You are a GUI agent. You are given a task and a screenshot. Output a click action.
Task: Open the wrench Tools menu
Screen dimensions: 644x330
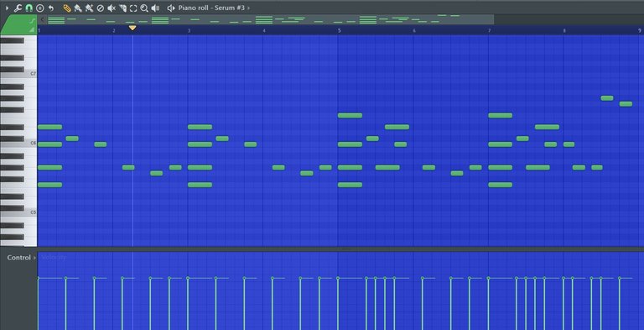[18, 8]
